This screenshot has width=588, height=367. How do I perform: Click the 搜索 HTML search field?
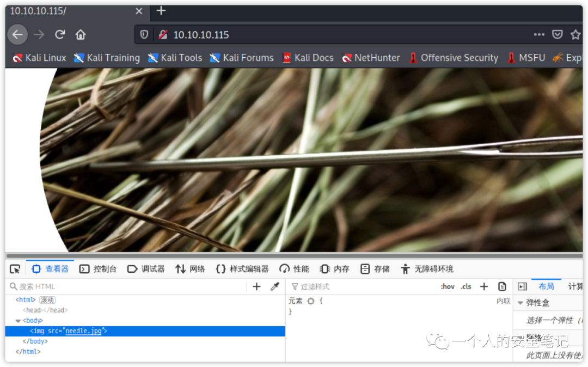(x=127, y=286)
